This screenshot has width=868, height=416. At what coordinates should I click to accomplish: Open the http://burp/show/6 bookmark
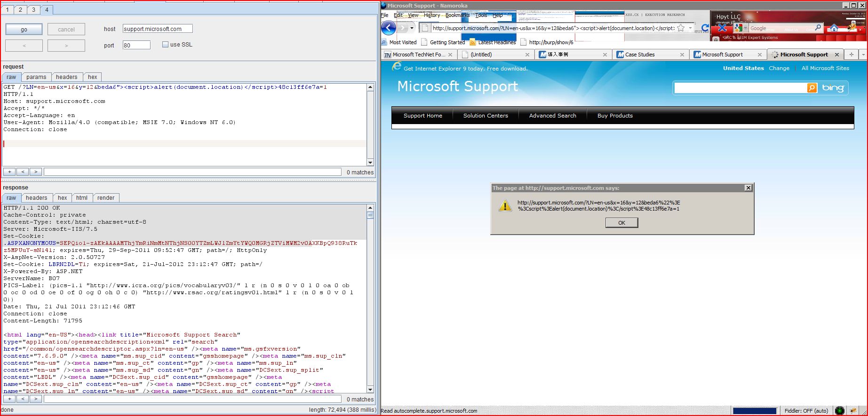point(547,42)
